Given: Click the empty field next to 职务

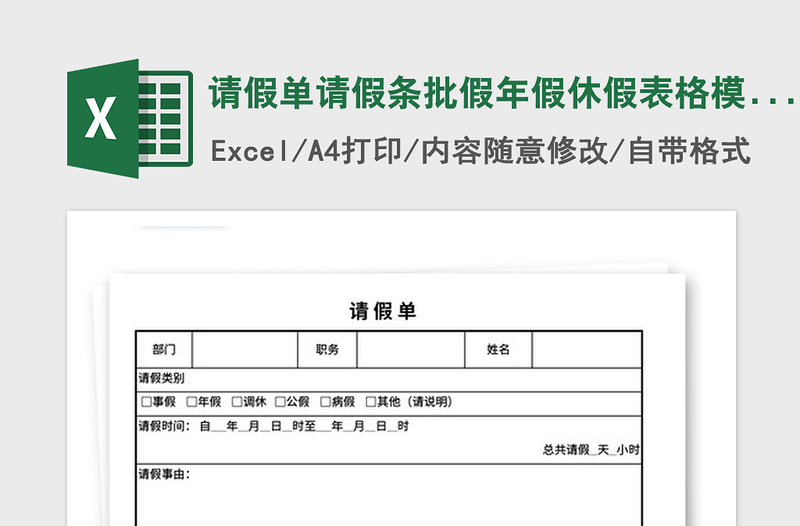Looking at the screenshot, I should (410, 349).
